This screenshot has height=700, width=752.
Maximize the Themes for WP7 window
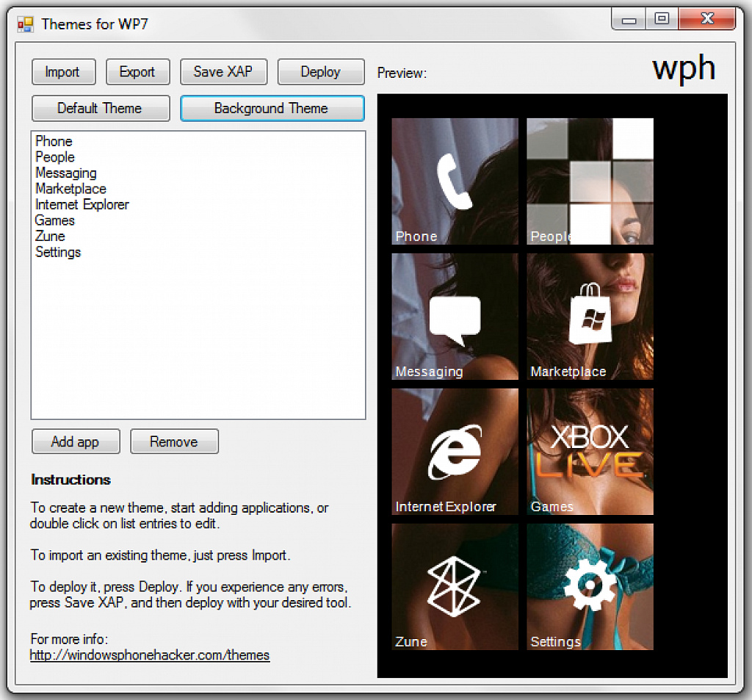tap(662, 19)
